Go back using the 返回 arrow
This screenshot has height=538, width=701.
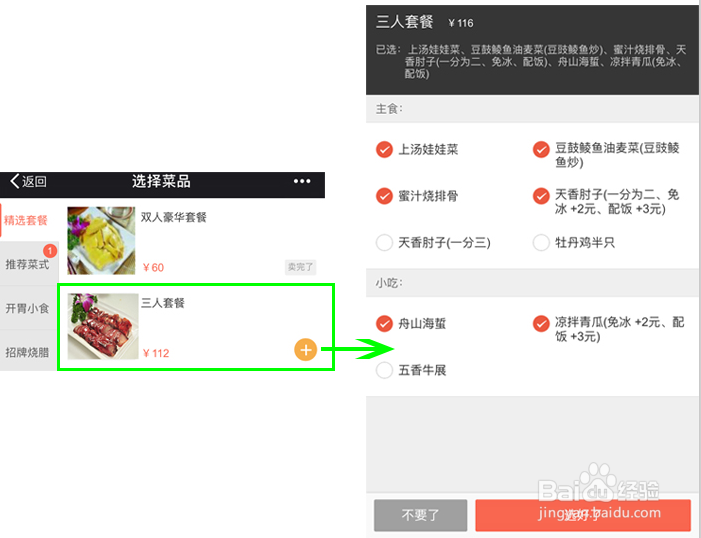(28, 181)
